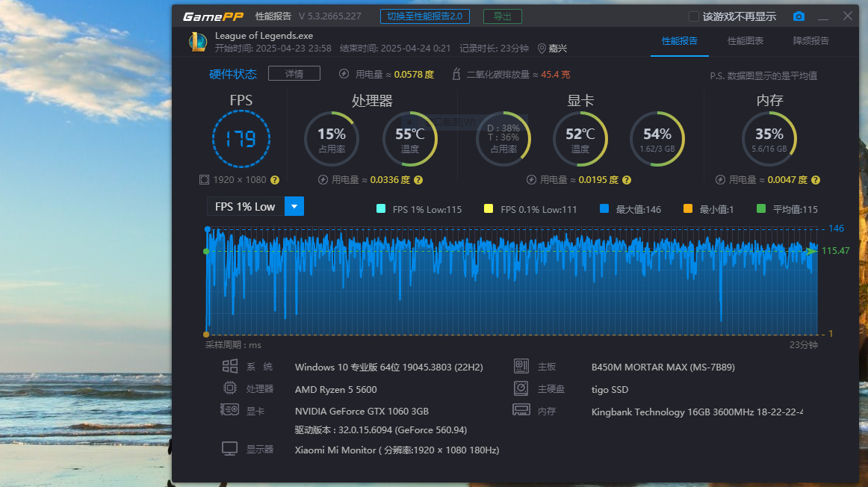Click the NVIDIA GeForce GTX 1060 3GB text
This screenshot has height=487, width=868.
[x=362, y=411]
